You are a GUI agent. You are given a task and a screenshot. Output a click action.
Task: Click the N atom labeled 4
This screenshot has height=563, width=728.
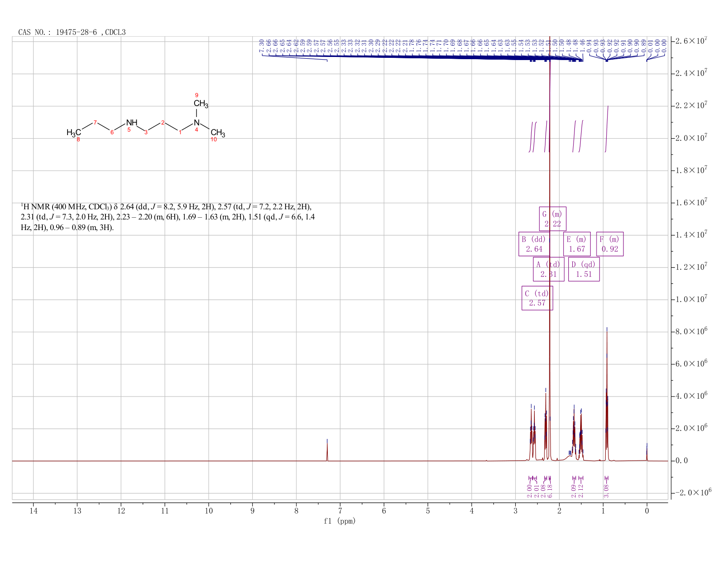[x=197, y=123]
